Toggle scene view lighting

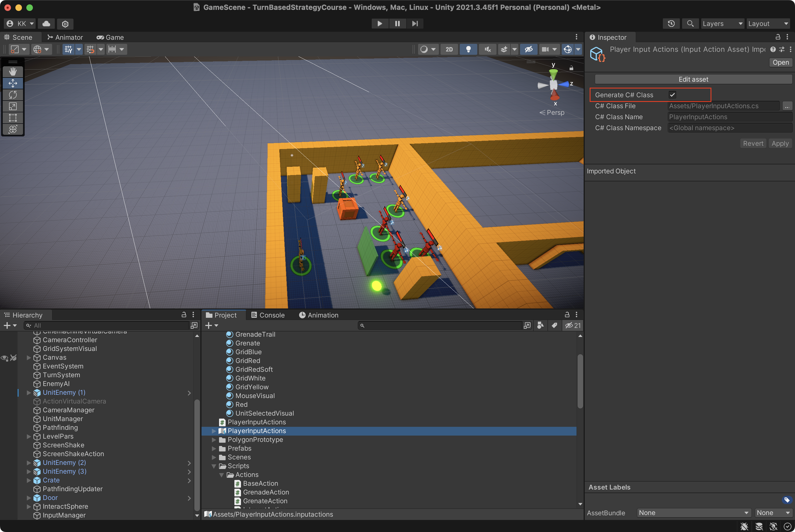click(469, 49)
